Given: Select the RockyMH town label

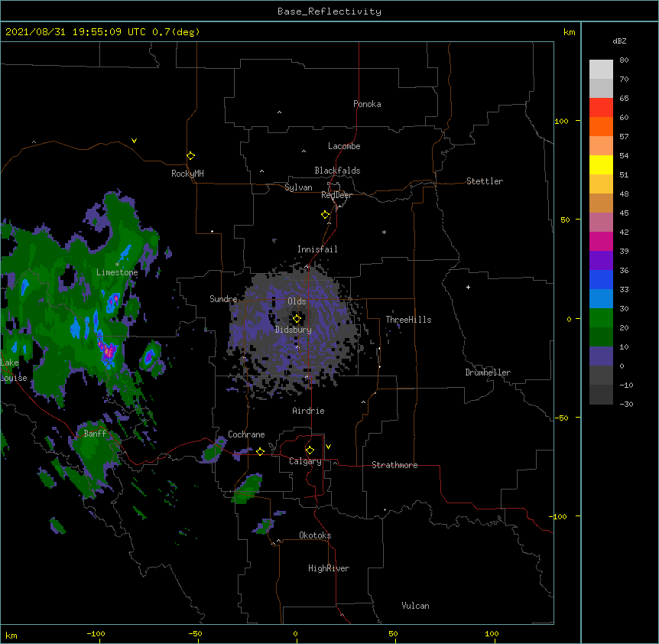Looking at the screenshot, I should point(187,174).
